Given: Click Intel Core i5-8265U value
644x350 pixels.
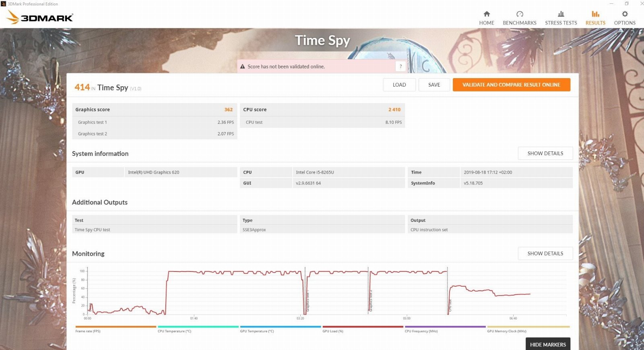Looking at the screenshot, I should pos(315,172).
